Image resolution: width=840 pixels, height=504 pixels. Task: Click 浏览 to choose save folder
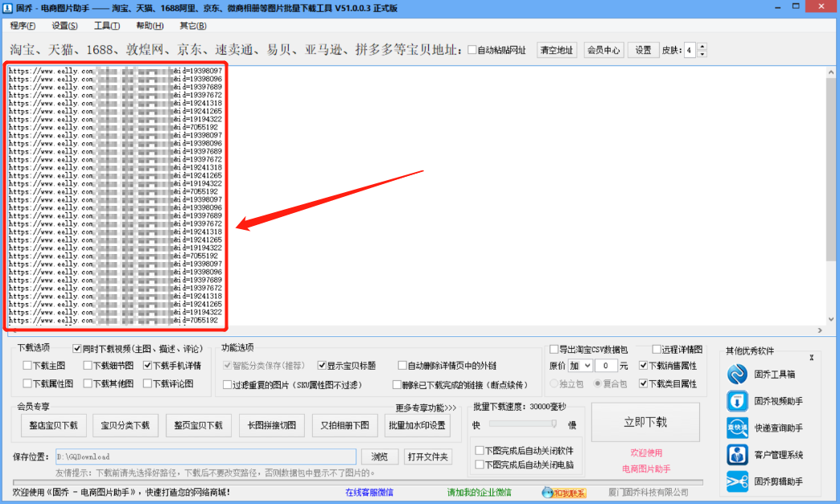click(x=379, y=457)
